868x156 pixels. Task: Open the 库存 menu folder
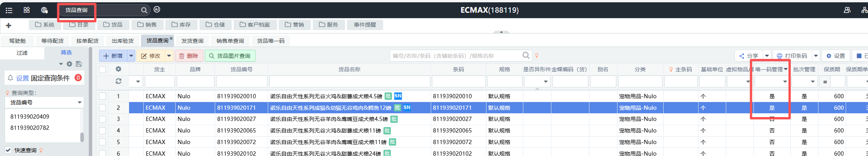[181, 25]
